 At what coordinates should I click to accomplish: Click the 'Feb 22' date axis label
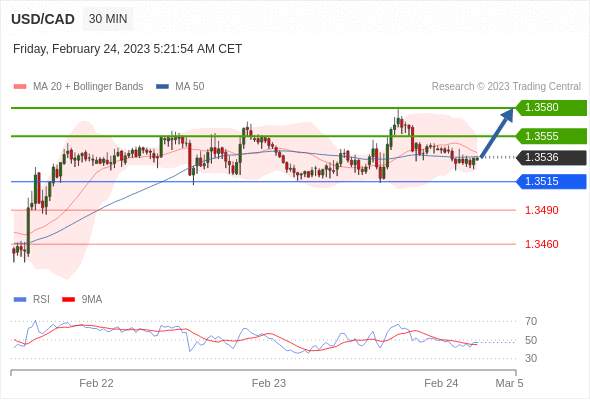point(96,383)
